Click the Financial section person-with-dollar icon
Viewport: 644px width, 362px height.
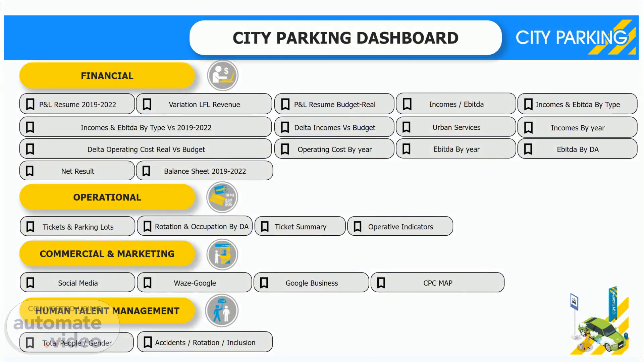[x=222, y=75]
